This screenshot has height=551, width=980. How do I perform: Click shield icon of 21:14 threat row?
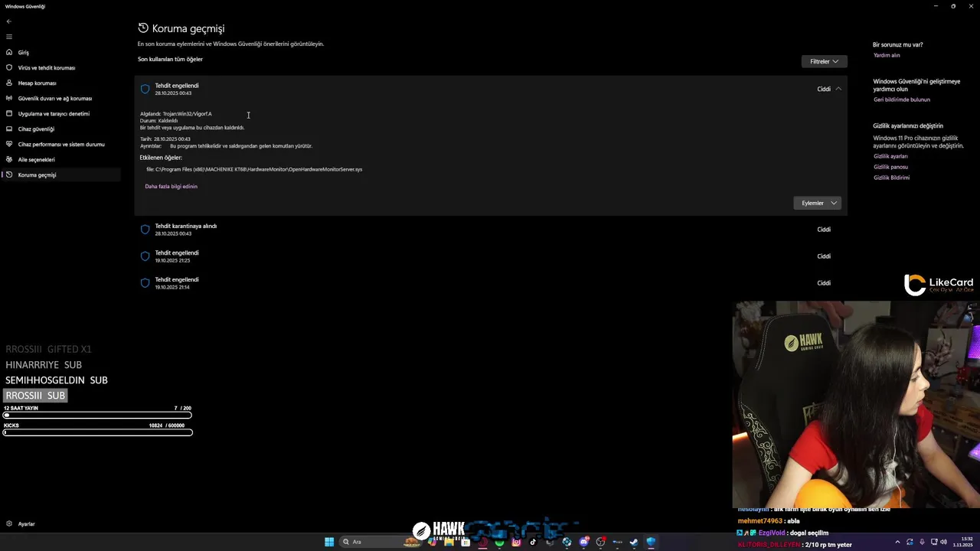[x=145, y=283]
